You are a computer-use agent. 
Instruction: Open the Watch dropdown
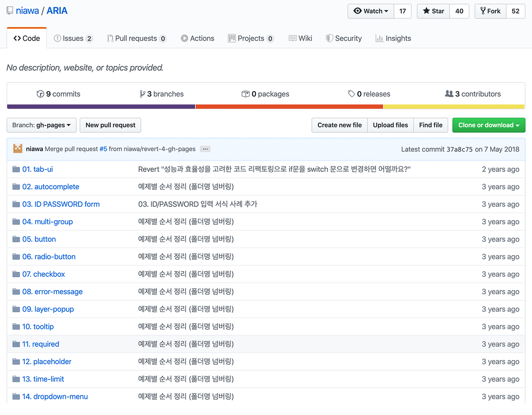pos(371,11)
